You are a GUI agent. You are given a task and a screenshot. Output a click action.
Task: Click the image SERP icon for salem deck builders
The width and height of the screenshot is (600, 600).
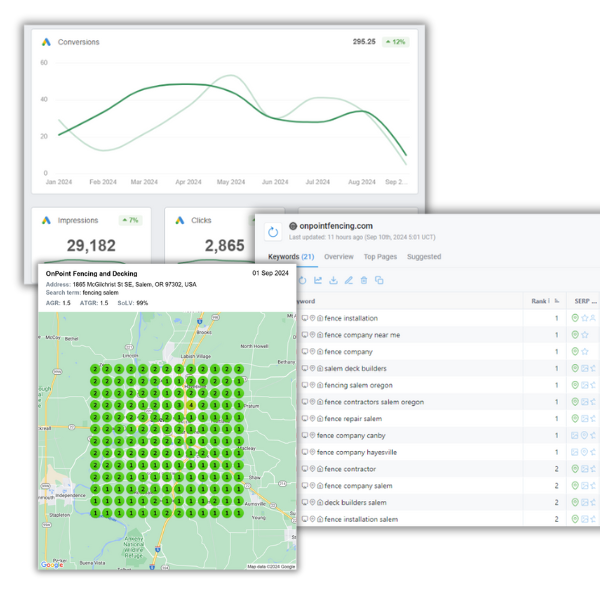tap(585, 368)
